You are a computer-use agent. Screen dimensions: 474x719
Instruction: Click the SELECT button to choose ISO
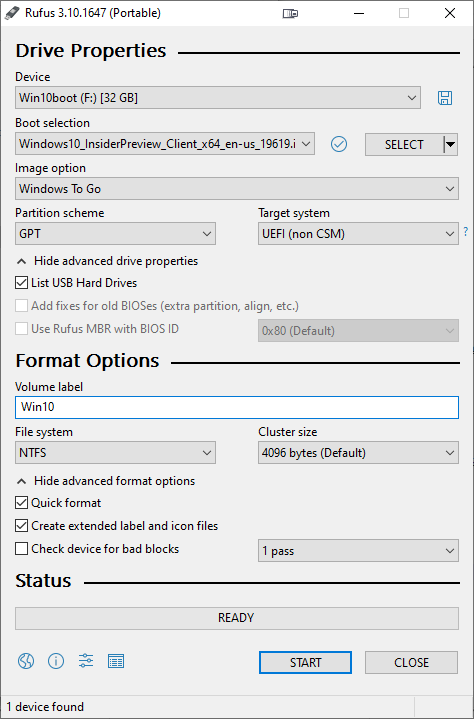404,144
